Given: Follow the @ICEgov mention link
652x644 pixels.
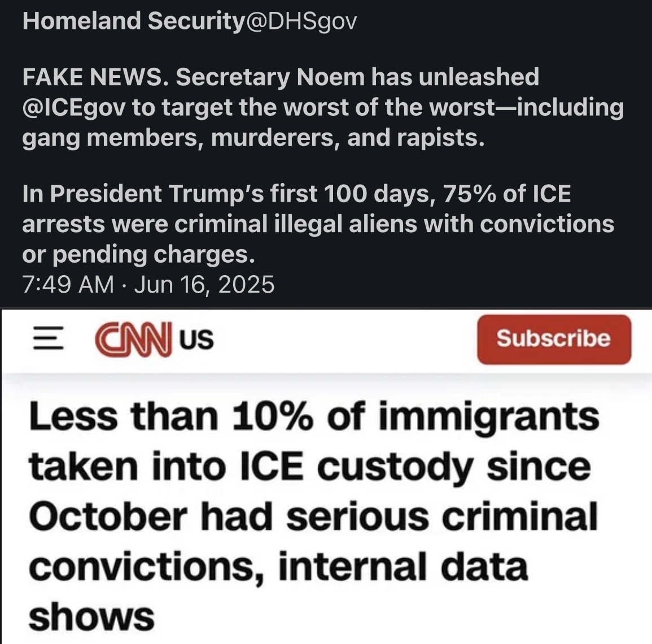Looking at the screenshot, I should tap(73, 107).
